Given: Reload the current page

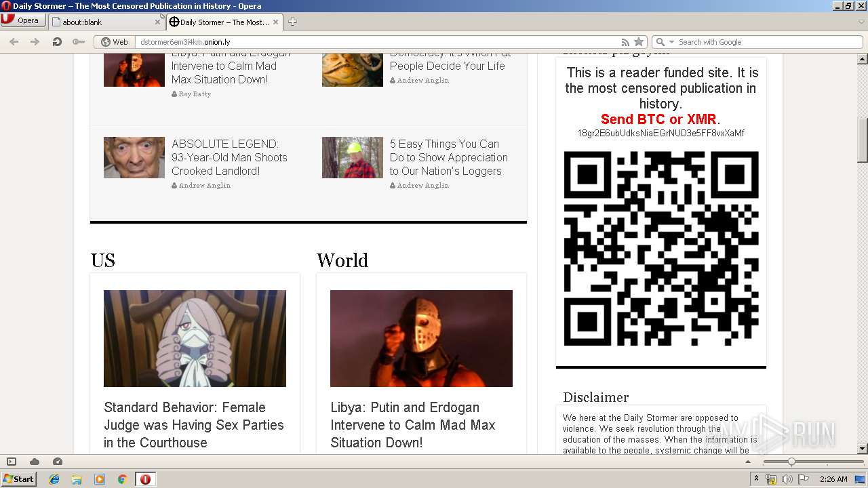Looking at the screenshot, I should point(57,41).
